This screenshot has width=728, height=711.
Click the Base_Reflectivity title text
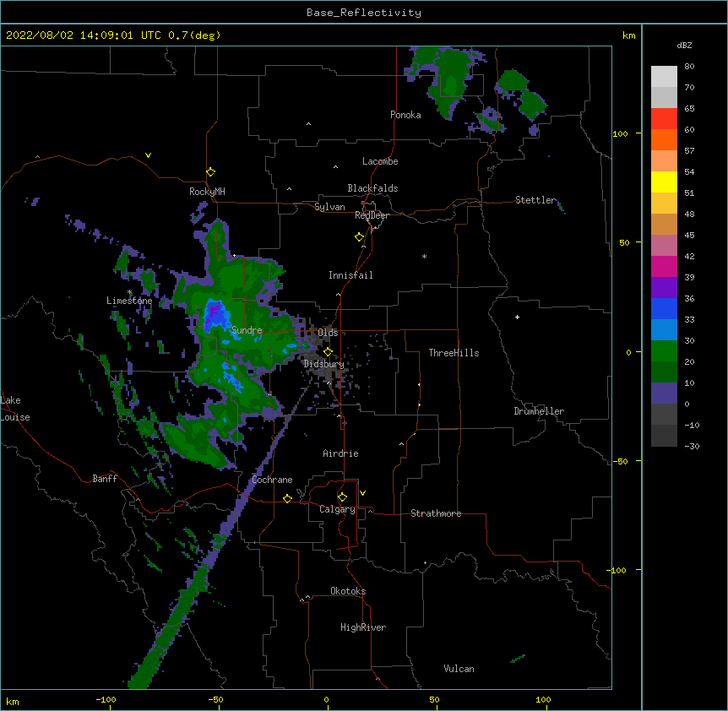(364, 13)
